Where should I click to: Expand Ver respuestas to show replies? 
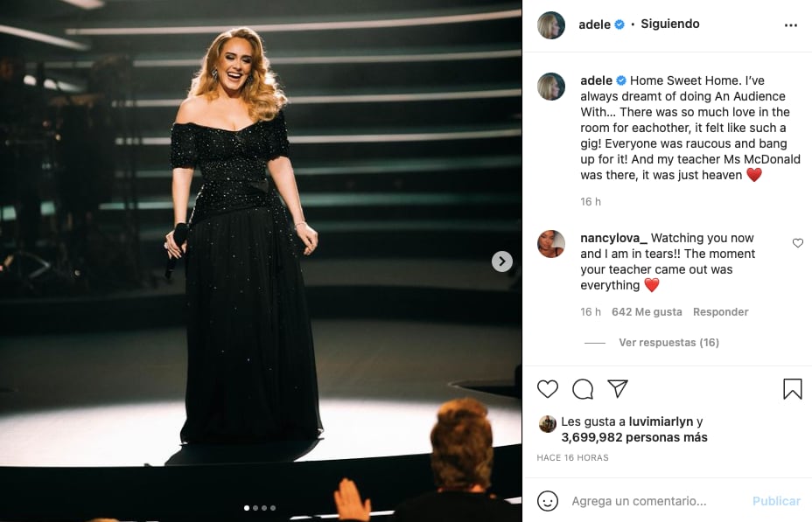tap(668, 342)
